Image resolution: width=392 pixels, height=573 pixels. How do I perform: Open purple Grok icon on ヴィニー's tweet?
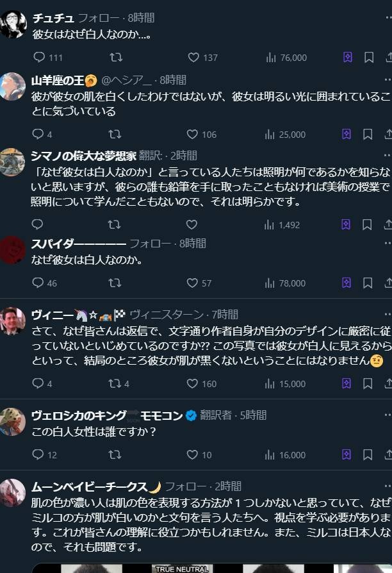(347, 383)
